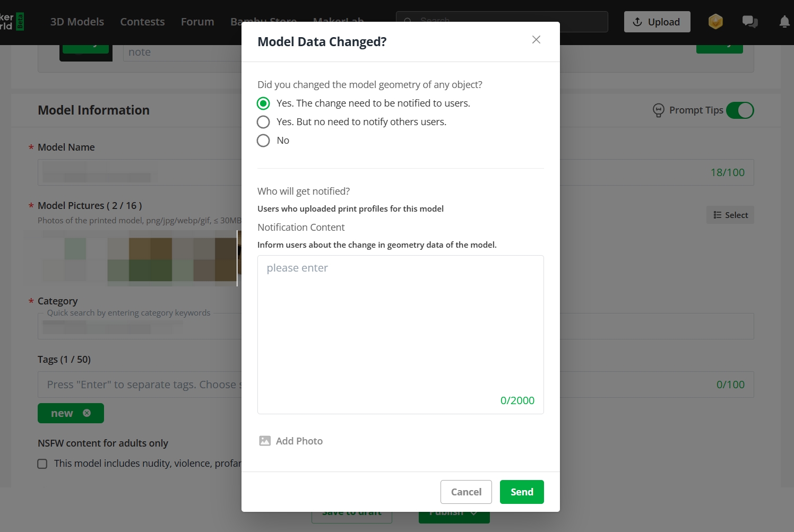Click the golden hexagon avatar icon
The width and height of the screenshot is (794, 532).
coord(715,22)
